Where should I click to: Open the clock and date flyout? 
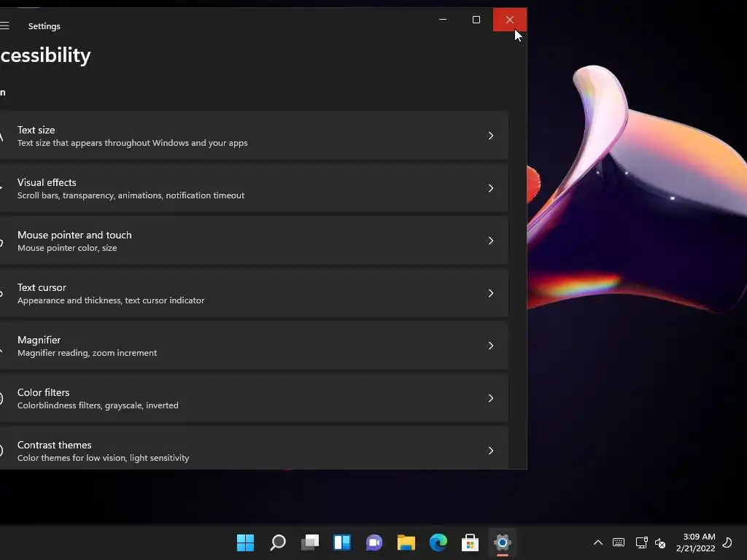[695, 542]
